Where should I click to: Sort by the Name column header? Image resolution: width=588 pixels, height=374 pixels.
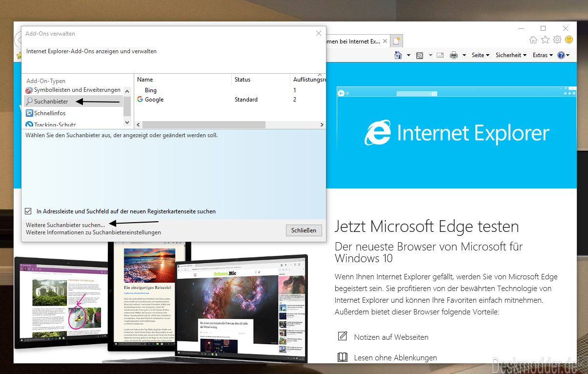(182, 80)
